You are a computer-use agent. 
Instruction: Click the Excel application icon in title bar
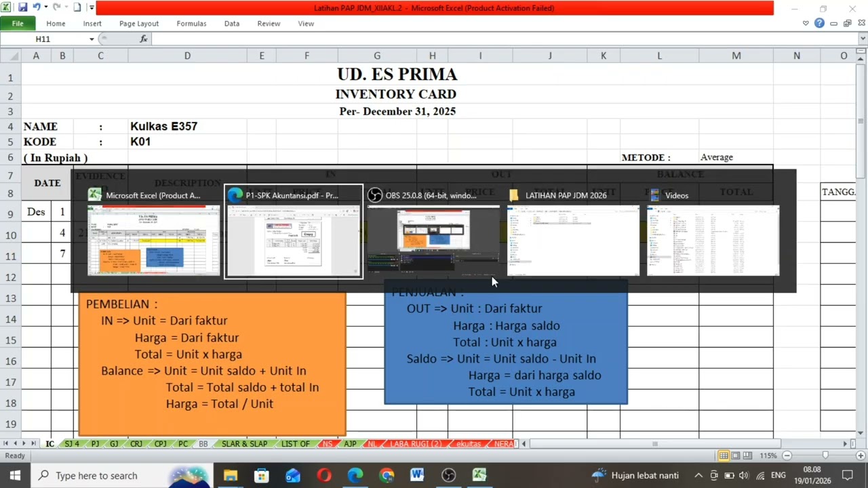tap(6, 7)
